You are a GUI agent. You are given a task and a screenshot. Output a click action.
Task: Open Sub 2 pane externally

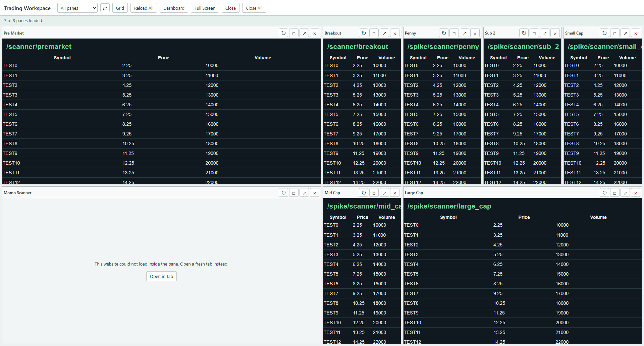545,33
